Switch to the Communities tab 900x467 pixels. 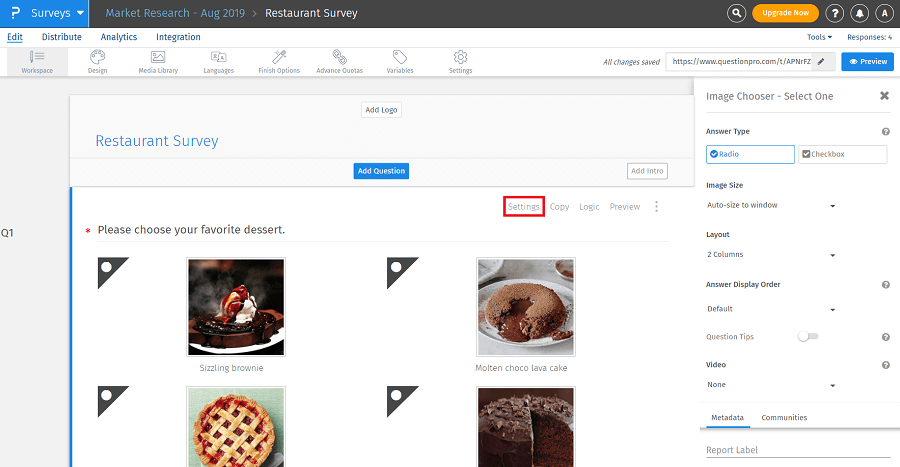(784, 417)
